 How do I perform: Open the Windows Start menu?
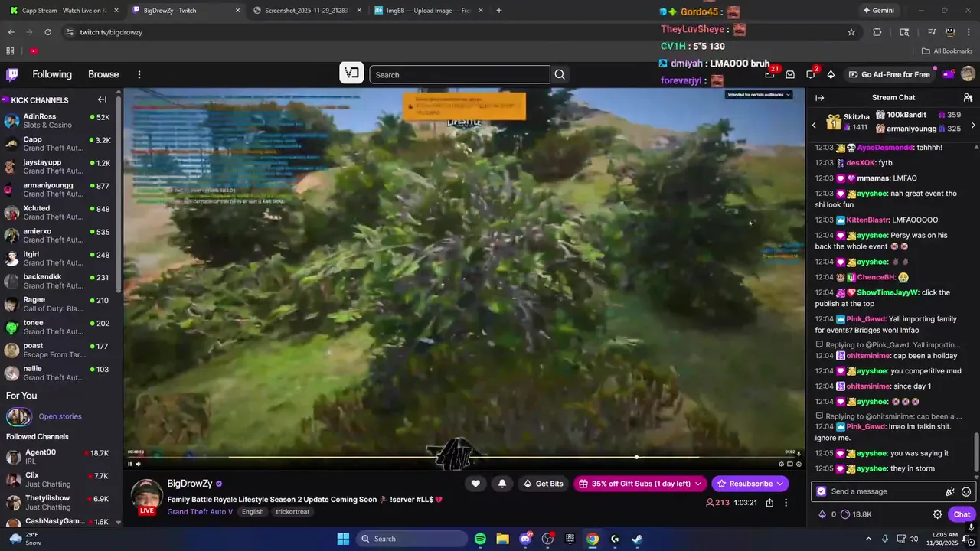343,539
